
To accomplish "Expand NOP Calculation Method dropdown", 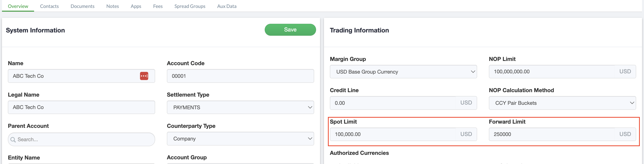I will pos(562,103).
